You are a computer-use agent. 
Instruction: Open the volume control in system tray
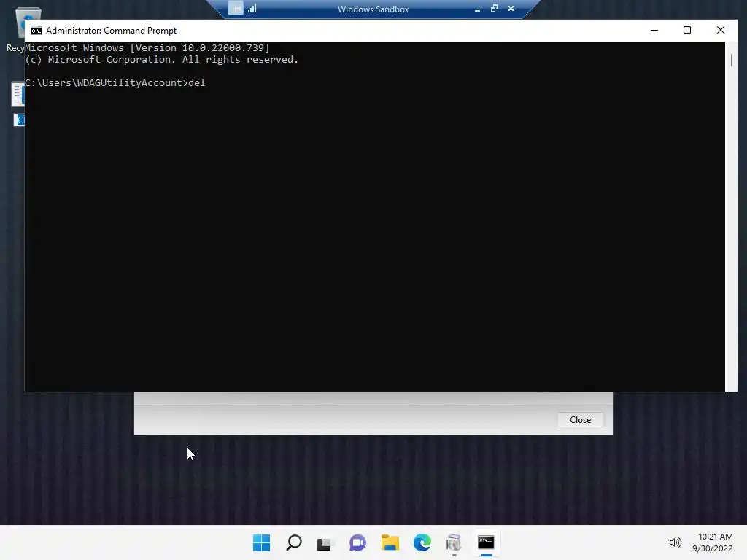coord(675,542)
